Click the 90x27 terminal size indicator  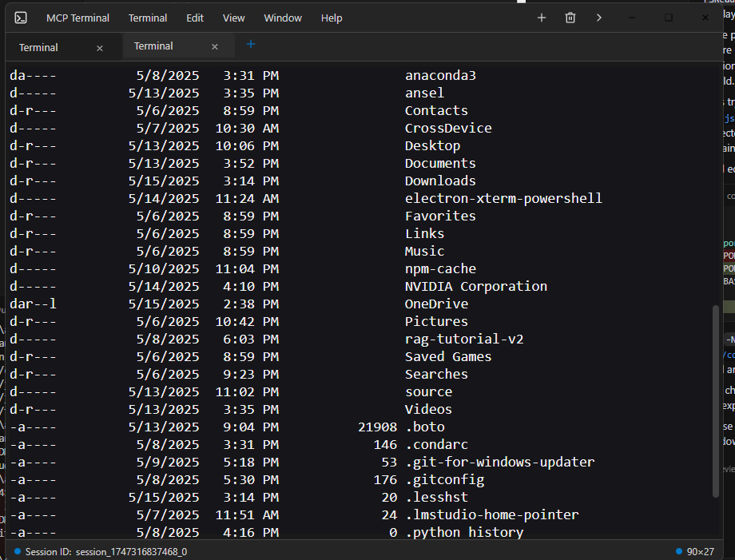(x=699, y=550)
